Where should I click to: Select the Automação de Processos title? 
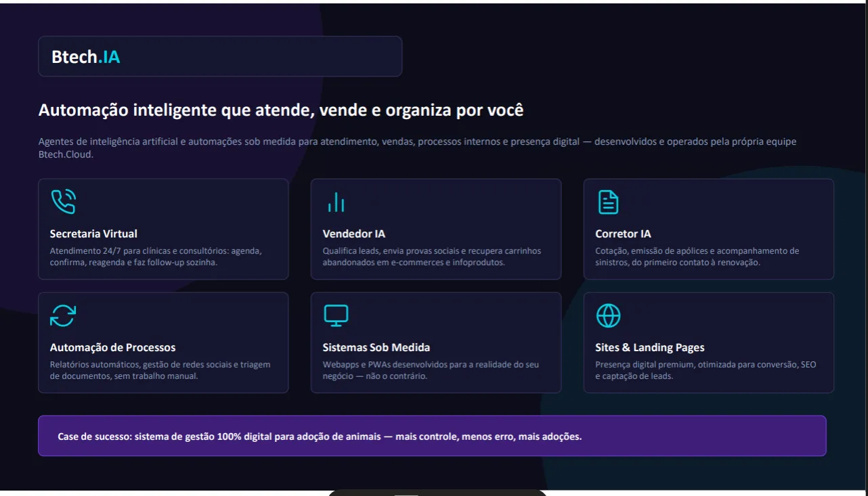112,348
